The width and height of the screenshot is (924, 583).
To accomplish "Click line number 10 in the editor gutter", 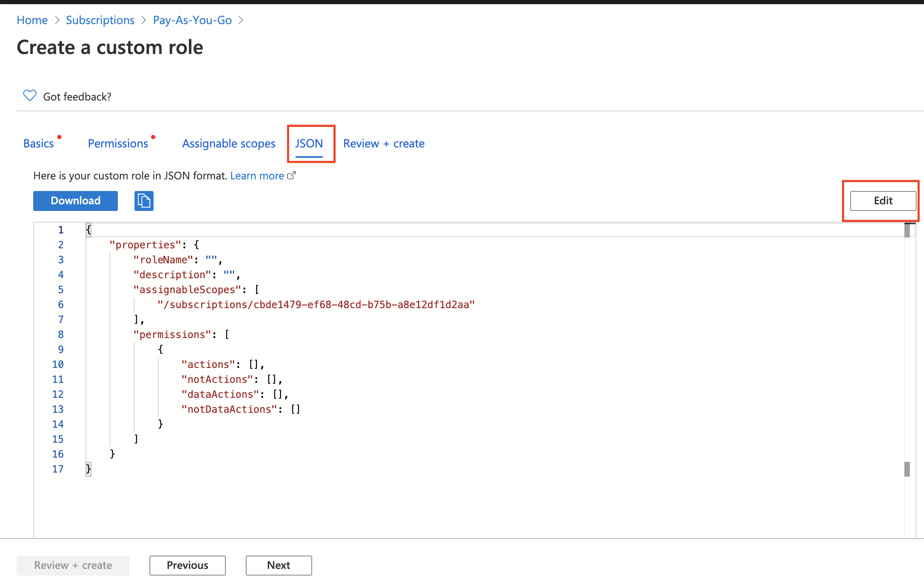I will tap(58, 364).
